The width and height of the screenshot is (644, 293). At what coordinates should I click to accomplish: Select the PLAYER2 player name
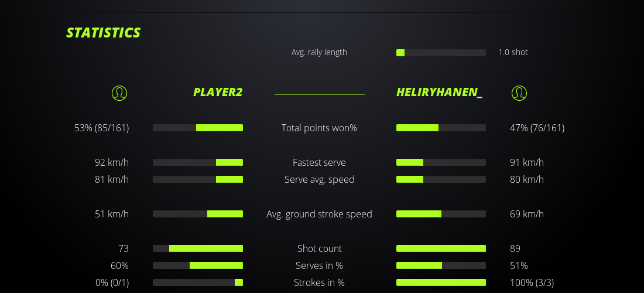coord(218,93)
